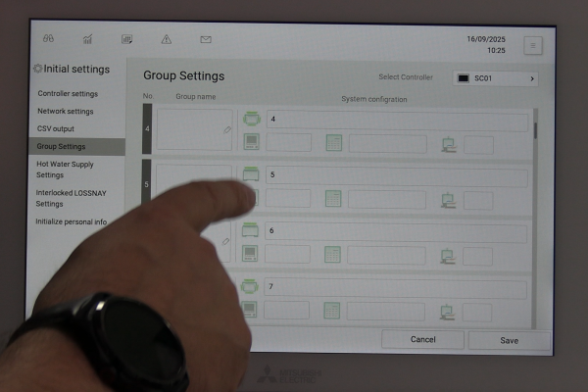The width and height of the screenshot is (588, 392).
Task: Click system controller icon in group 5
Action: tap(333, 199)
